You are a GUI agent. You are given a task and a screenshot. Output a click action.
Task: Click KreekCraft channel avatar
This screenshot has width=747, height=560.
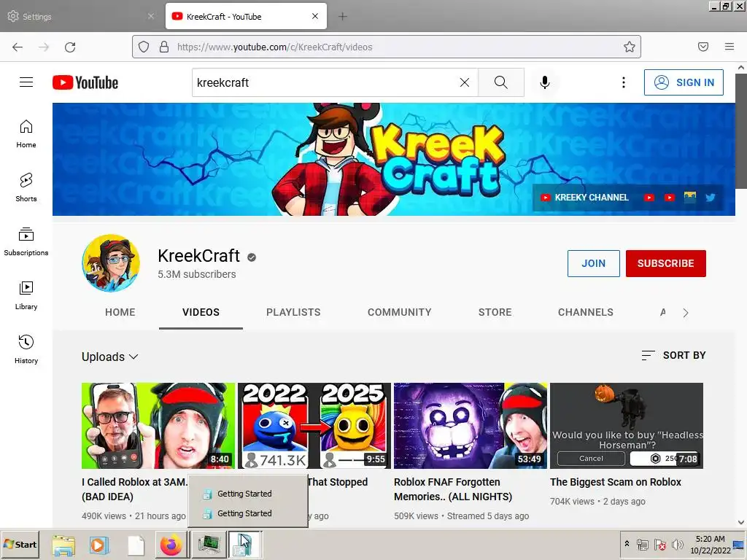tap(111, 262)
